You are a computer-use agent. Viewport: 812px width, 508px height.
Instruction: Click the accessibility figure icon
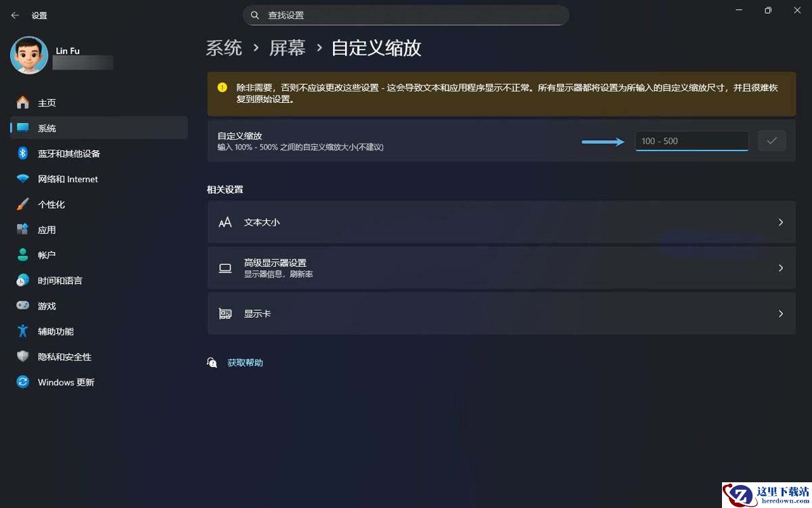point(23,331)
